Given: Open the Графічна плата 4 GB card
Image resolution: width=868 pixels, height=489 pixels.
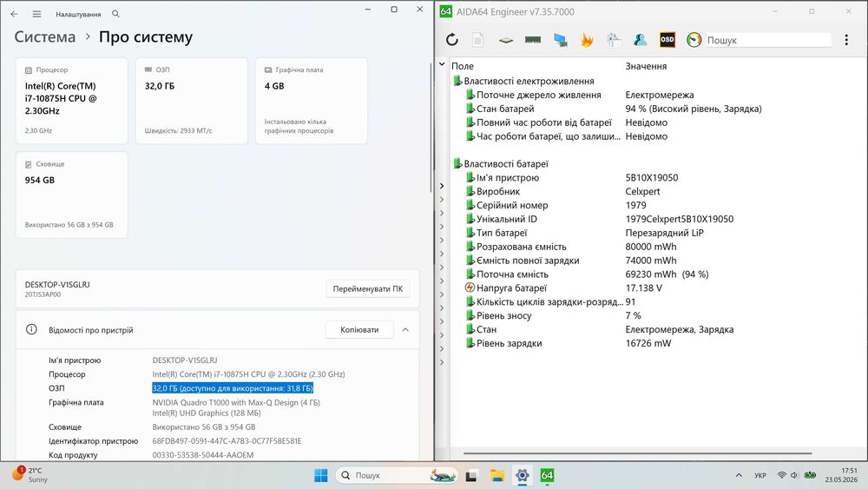Looking at the screenshot, I should point(311,100).
